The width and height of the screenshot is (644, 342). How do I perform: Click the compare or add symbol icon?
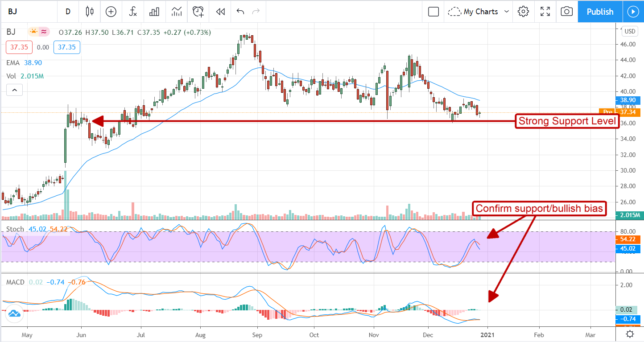111,12
